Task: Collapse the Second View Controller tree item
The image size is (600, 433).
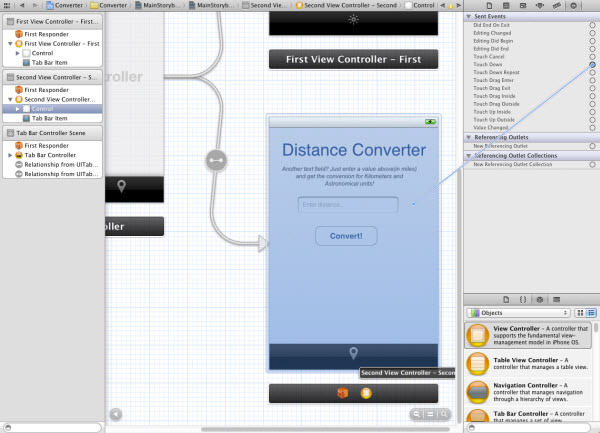Action: 10,99
